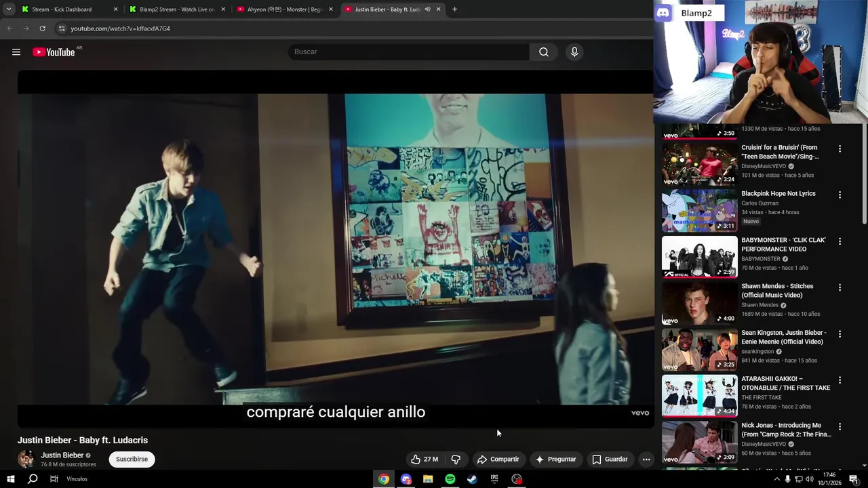The width and height of the screenshot is (868, 488).
Task: Open options menu for BABYMONSTER CLIK CLAK
Action: click(x=840, y=241)
